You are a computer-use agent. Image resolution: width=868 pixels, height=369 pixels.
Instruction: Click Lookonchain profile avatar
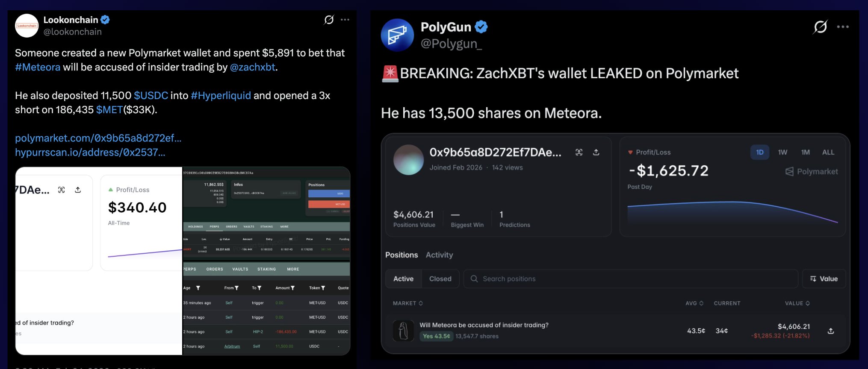27,26
